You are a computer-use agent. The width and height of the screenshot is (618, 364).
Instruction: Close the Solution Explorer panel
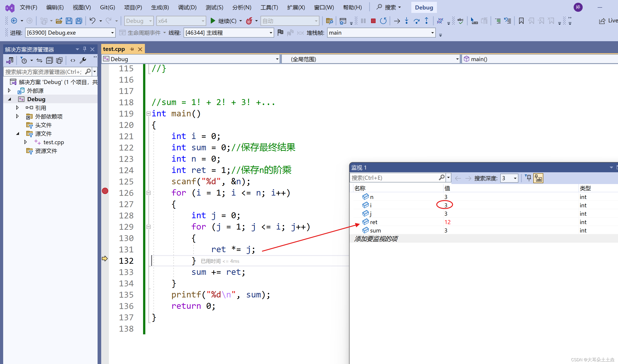pos(92,49)
